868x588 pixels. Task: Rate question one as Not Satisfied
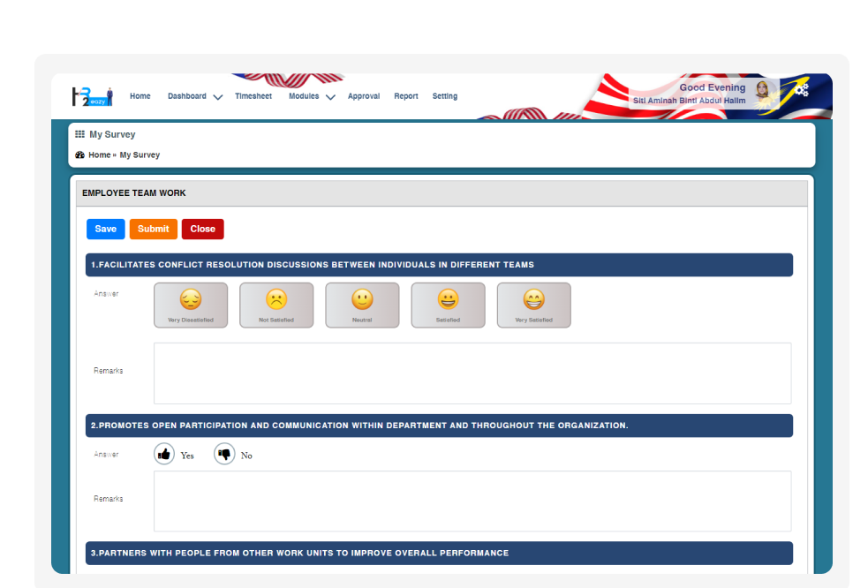tap(276, 305)
